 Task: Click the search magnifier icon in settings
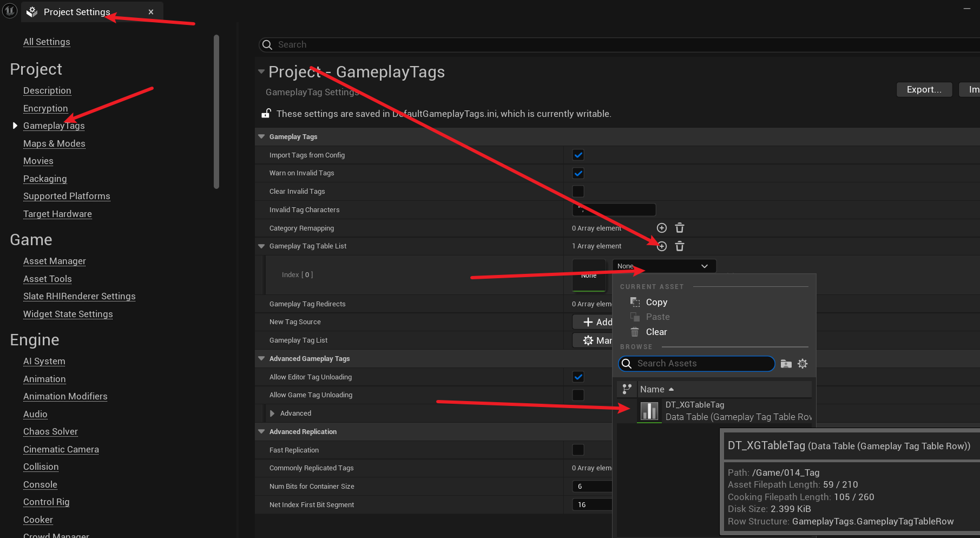[x=267, y=45]
